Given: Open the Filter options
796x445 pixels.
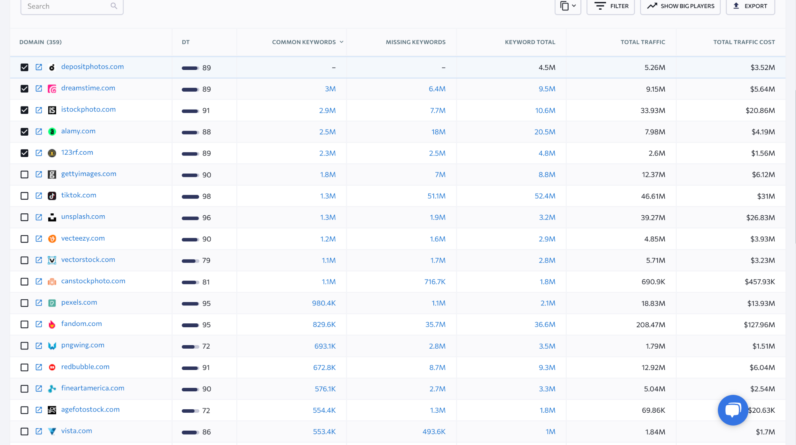Looking at the screenshot, I should tap(611, 6).
